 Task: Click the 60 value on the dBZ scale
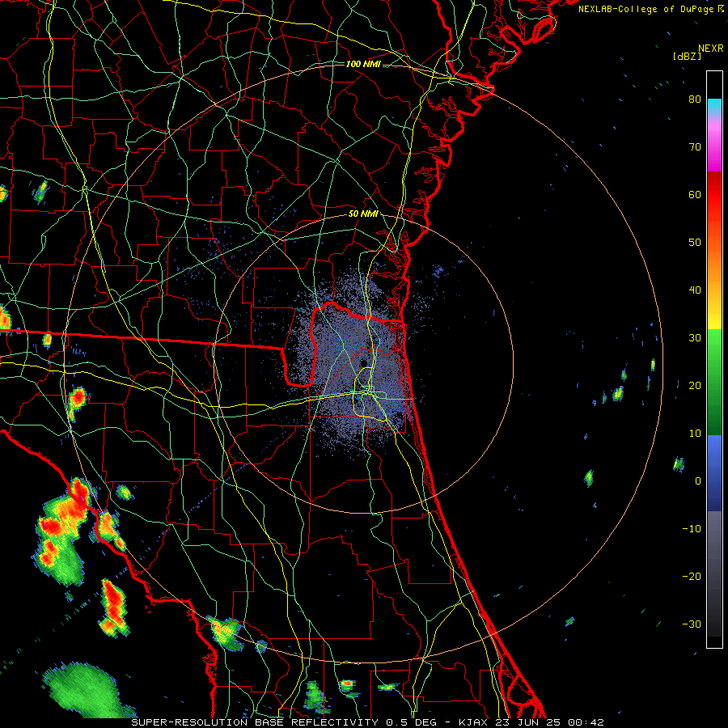click(x=695, y=194)
